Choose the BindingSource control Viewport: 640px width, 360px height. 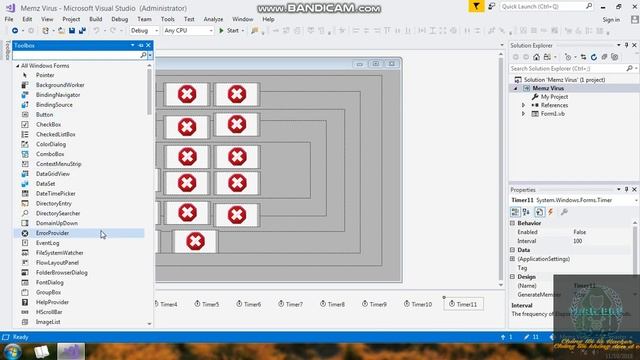[x=54, y=105]
